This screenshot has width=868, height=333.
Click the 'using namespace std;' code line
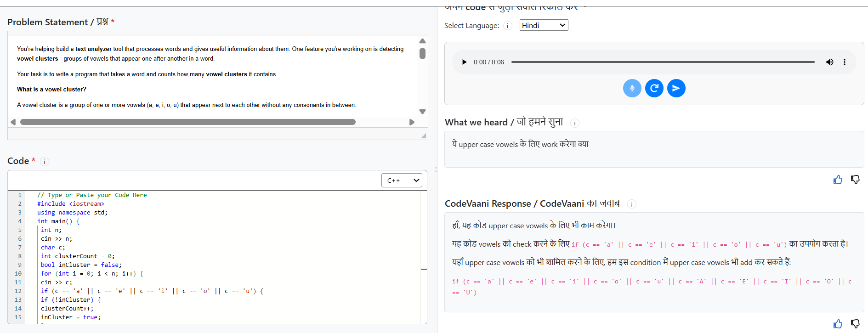pyautogui.click(x=73, y=213)
